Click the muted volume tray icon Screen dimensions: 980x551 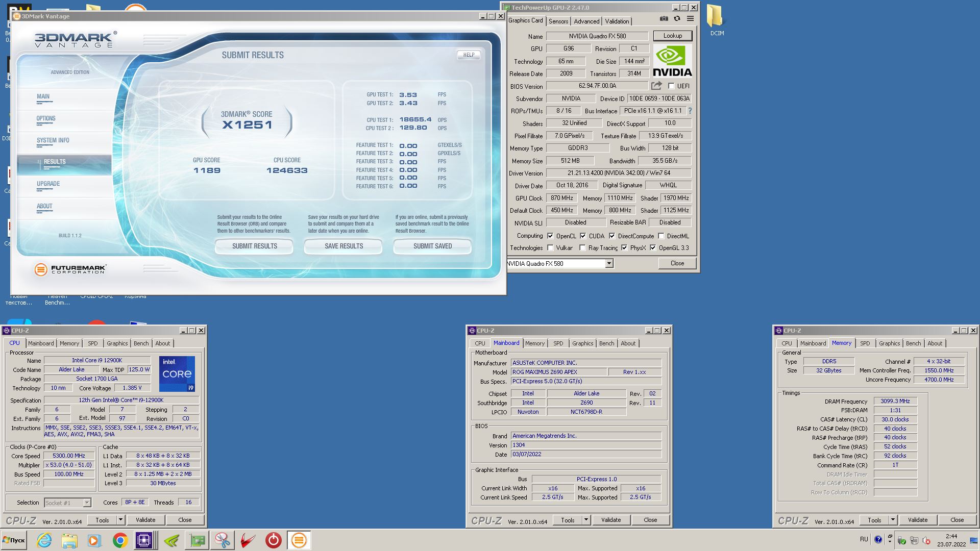(926, 541)
